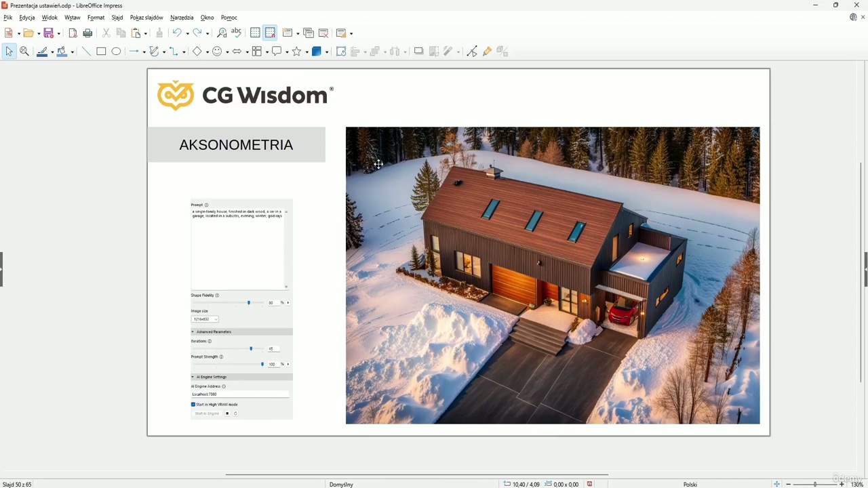868x488 pixels.
Task: Open the Symbol Shapes smiley dropdown arrow
Action: [x=227, y=52]
